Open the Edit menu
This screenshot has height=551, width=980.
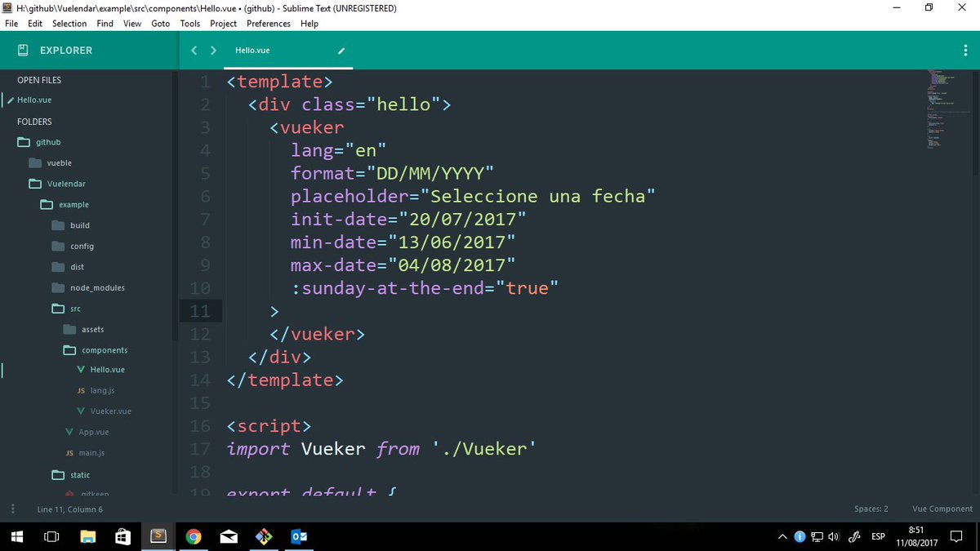click(35, 24)
